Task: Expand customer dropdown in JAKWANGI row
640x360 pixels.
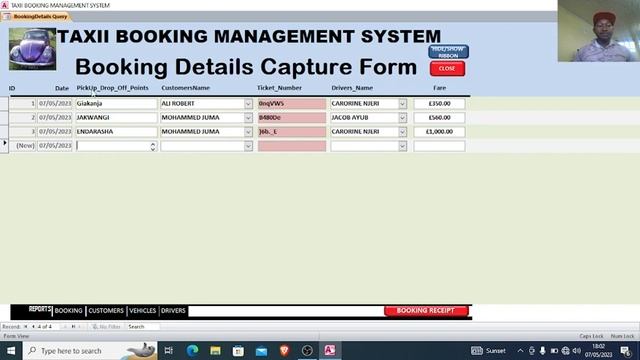Action: [x=248, y=118]
